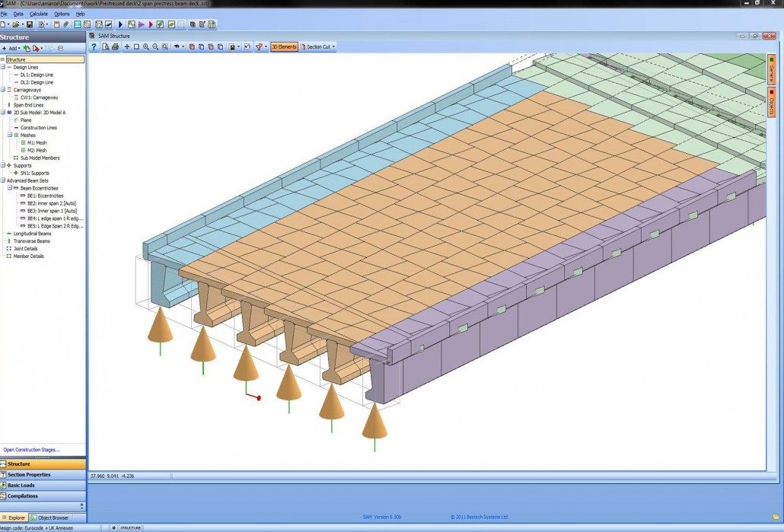Open the Section Cut dropdown

point(319,47)
